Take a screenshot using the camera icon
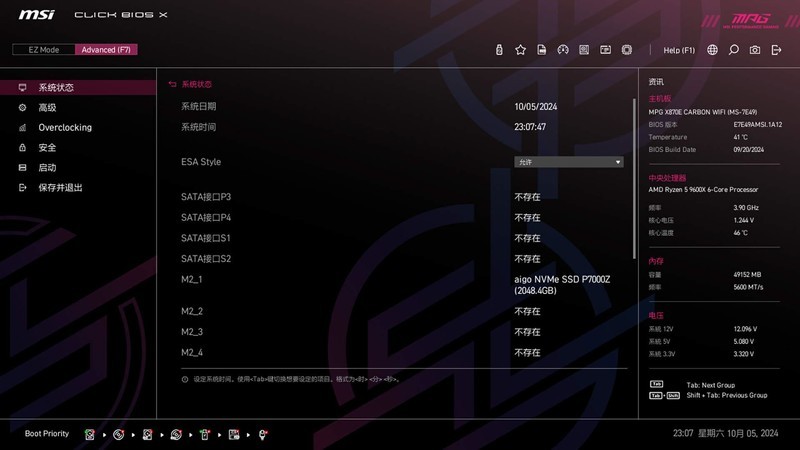 click(755, 49)
